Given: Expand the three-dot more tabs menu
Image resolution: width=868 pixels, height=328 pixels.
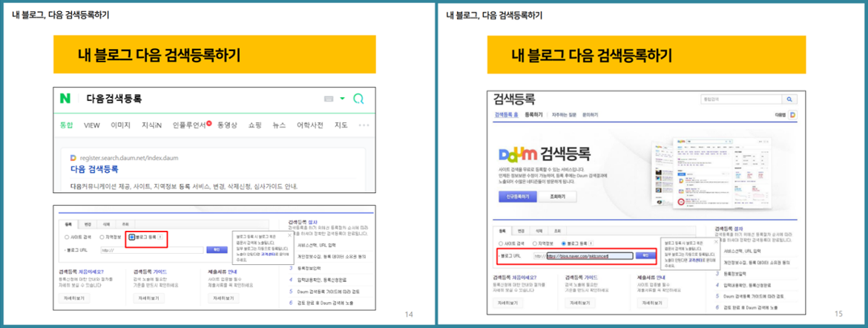Looking at the screenshot, I should 364,125.
